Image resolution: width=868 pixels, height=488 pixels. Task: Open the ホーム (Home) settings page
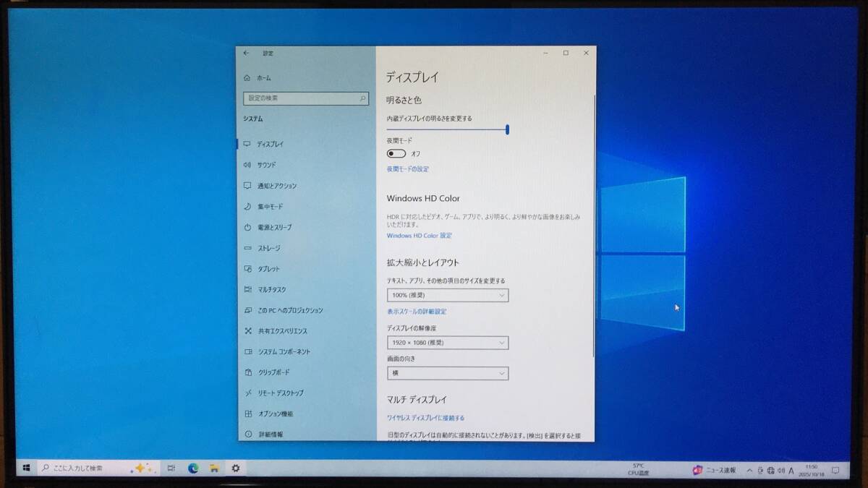tap(257, 77)
